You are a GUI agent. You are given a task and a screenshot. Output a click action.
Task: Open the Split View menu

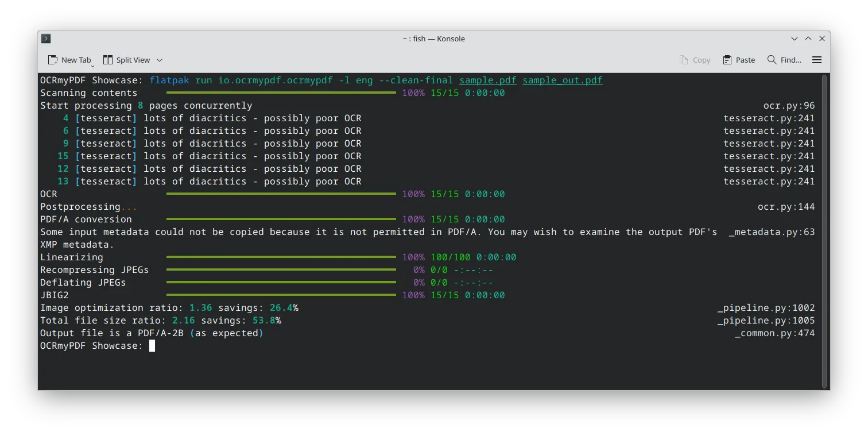[x=133, y=60]
